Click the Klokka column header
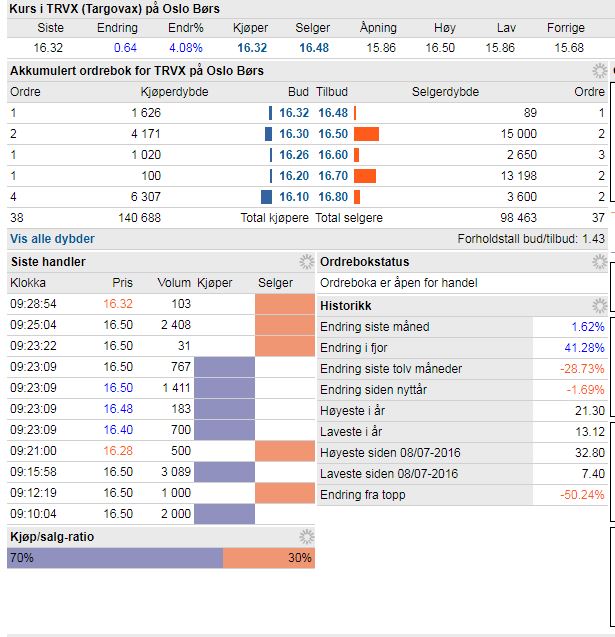Screen dimensions: 615x637 [28, 283]
